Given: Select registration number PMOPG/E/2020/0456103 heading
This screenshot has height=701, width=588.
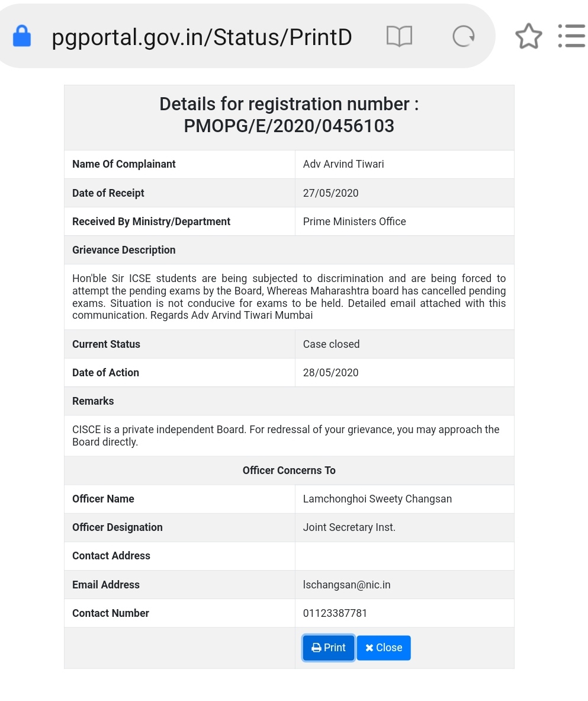Looking at the screenshot, I should (289, 126).
